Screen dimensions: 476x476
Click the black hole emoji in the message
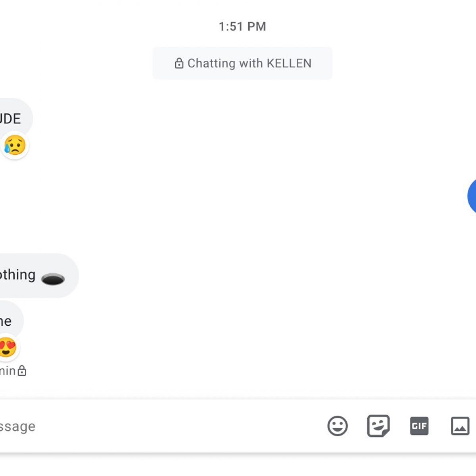(53, 279)
